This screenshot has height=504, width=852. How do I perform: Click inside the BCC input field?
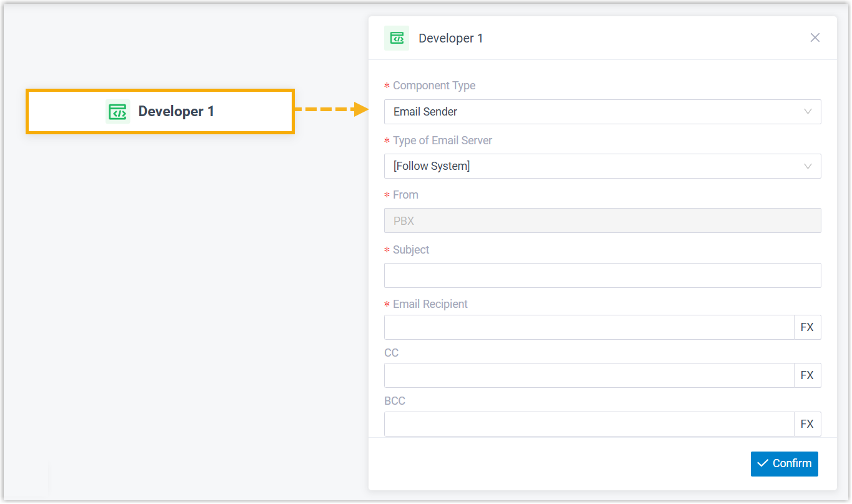587,423
